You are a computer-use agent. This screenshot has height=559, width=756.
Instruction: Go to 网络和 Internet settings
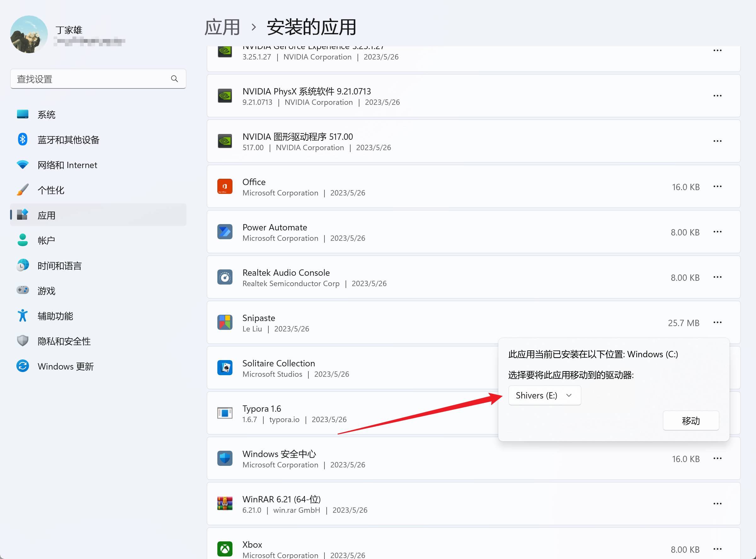pyautogui.click(x=98, y=165)
